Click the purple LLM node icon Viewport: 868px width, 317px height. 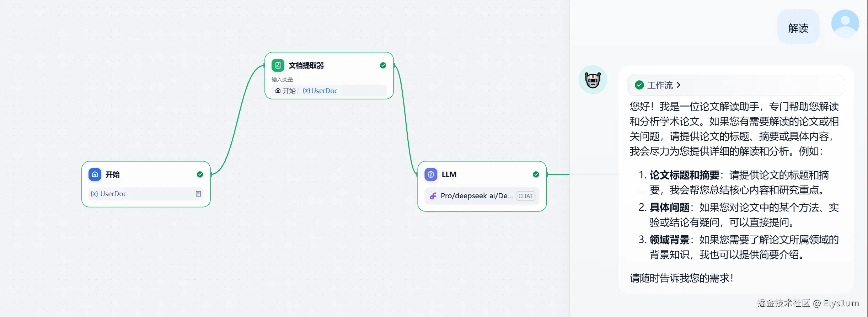pyautogui.click(x=431, y=174)
